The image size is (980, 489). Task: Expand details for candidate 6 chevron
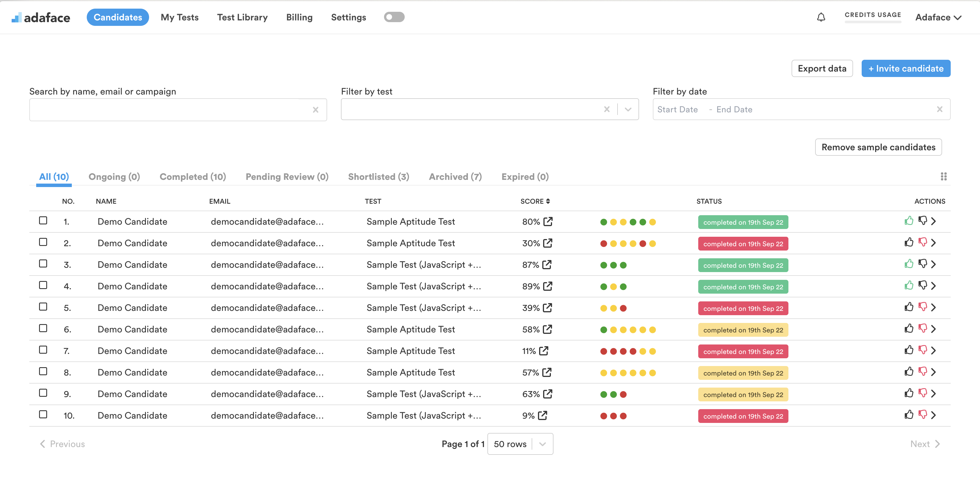[x=934, y=329]
